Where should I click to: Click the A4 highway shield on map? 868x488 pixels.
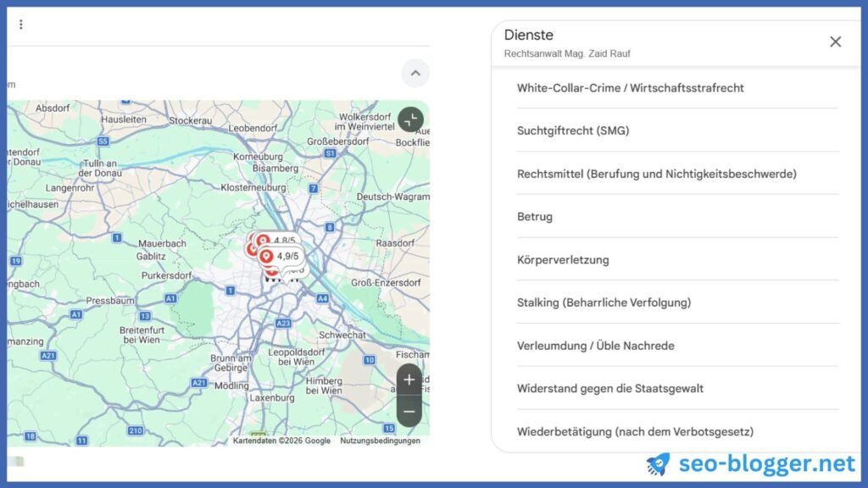click(322, 299)
